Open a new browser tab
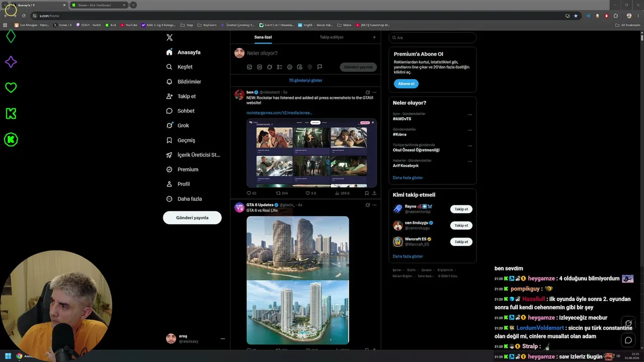This screenshot has height=362, width=644. (x=133, y=5)
